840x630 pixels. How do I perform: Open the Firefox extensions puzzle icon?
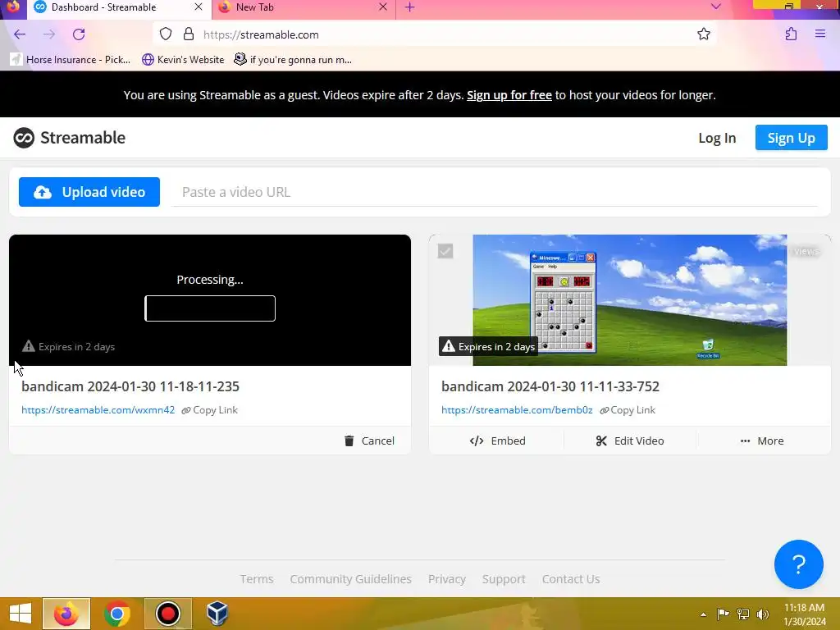tap(791, 34)
